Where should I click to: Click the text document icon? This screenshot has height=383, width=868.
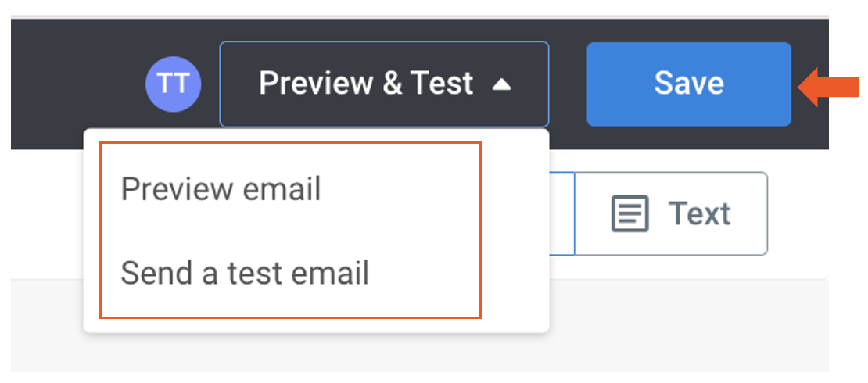tap(629, 213)
